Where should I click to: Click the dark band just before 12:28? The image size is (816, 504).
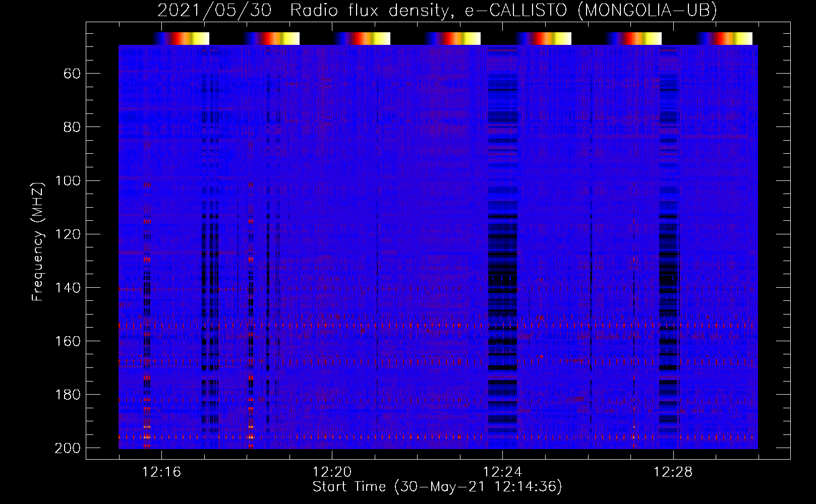[669, 247]
